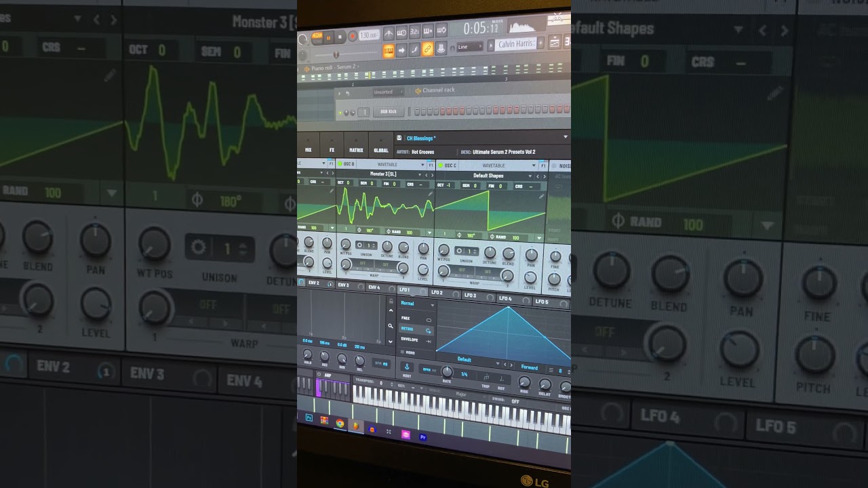The height and width of the screenshot is (488, 868).
Task: Click the CH Blessings preset name
Action: tap(420, 138)
